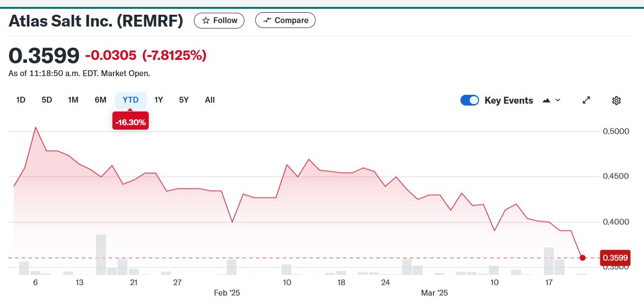Show the 1Y price history

159,100
